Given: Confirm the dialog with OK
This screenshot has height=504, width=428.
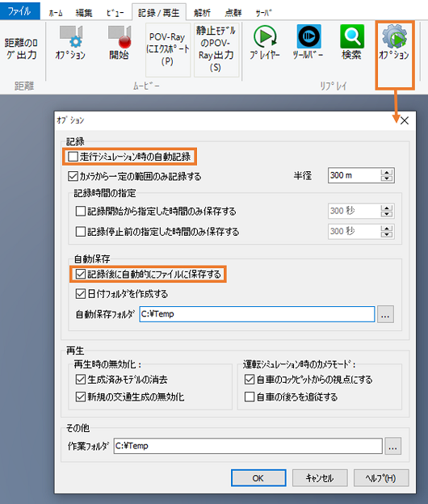Looking at the screenshot, I should (258, 478).
